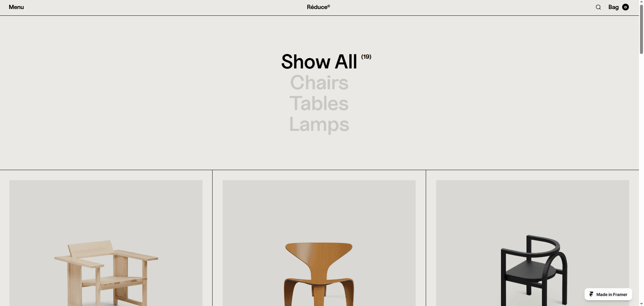644x306 pixels.
Task: Click the Framer logo icon
Action: click(591, 294)
